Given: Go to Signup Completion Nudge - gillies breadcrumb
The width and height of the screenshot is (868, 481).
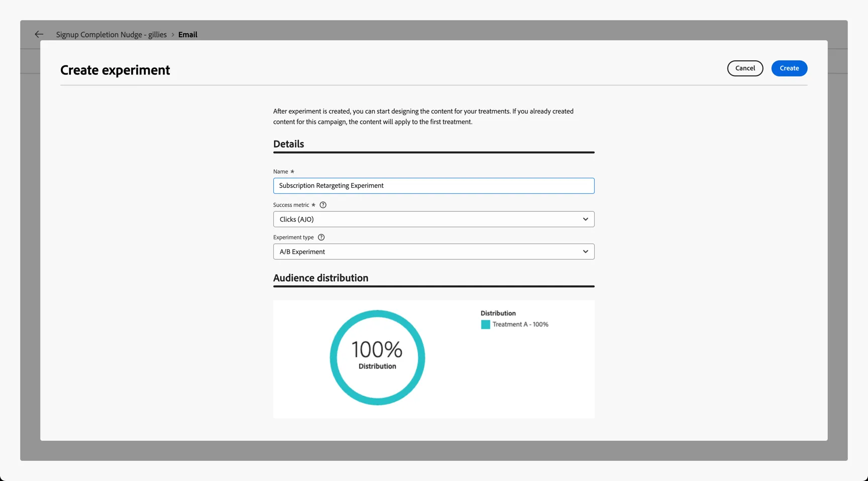Looking at the screenshot, I should [112, 35].
